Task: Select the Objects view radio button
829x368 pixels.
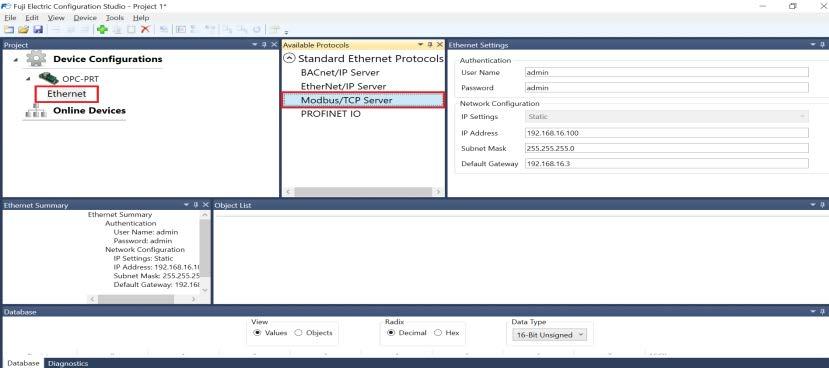Action: tap(298, 333)
